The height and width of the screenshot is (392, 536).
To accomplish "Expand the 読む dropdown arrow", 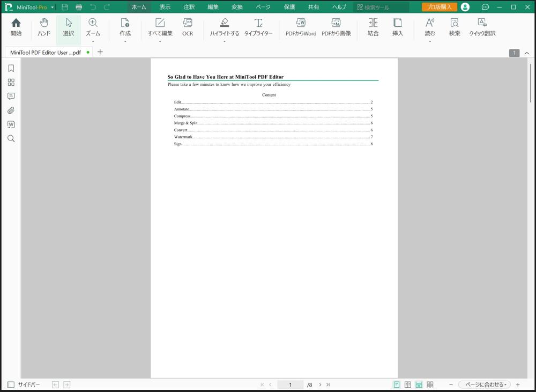I will [430, 41].
